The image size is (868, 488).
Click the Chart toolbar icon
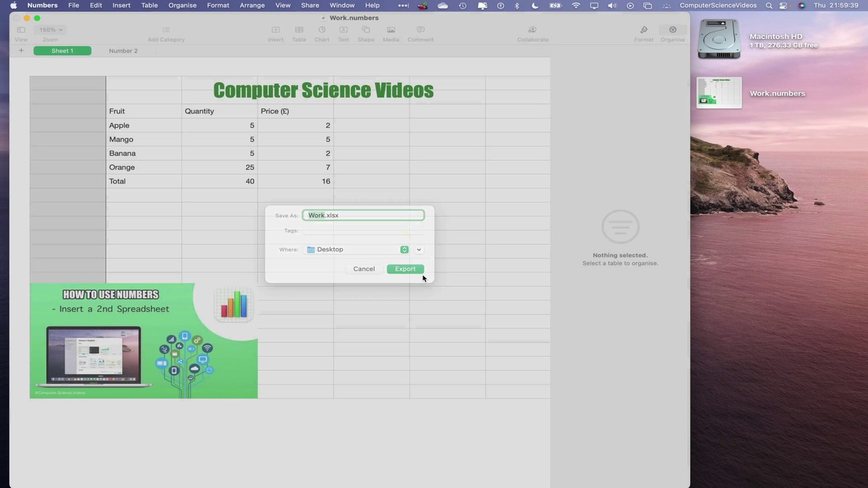coord(321,30)
